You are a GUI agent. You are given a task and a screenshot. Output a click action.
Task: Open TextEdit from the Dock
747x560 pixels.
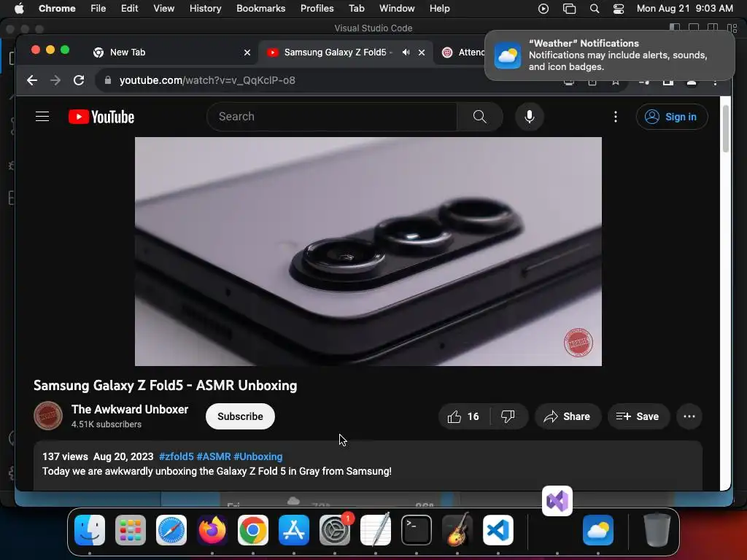(x=376, y=530)
